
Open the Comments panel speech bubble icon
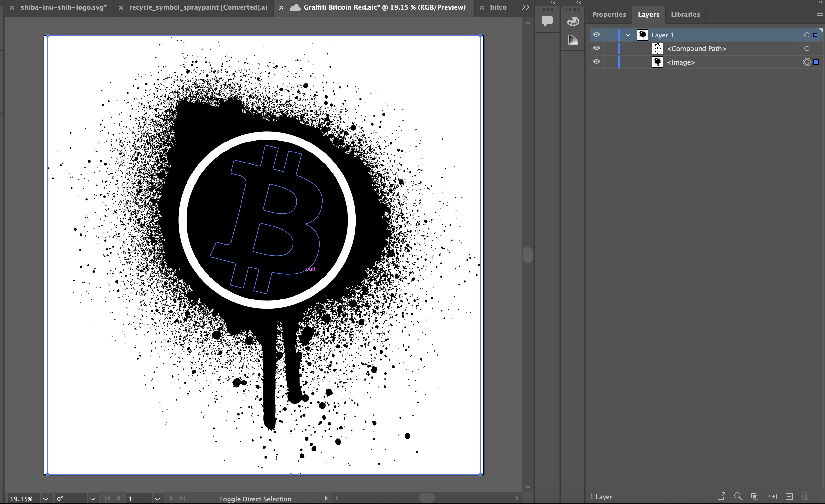pos(547,21)
